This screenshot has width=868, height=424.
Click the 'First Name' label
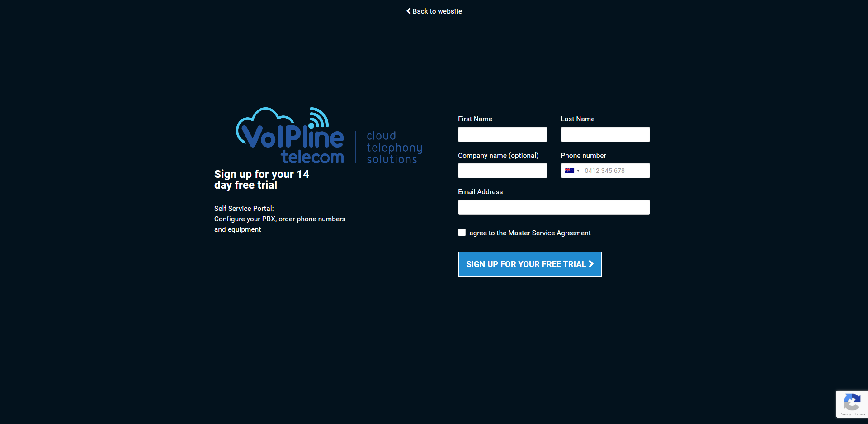475,119
